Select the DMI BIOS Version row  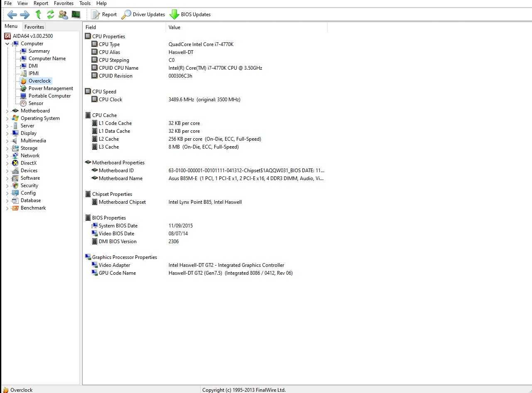pos(205,242)
